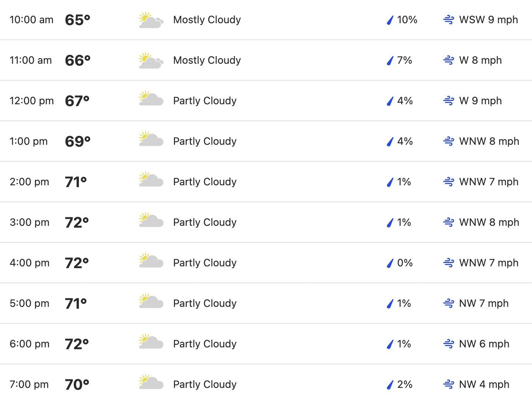The image size is (532, 403).
Task: Click the wind icon beside NW 6 mph
Action: point(449,344)
